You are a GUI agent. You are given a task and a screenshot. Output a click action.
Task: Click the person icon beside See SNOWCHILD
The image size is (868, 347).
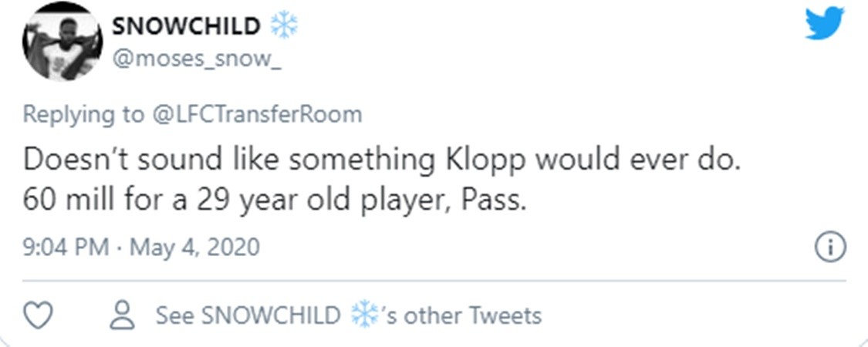click(123, 315)
